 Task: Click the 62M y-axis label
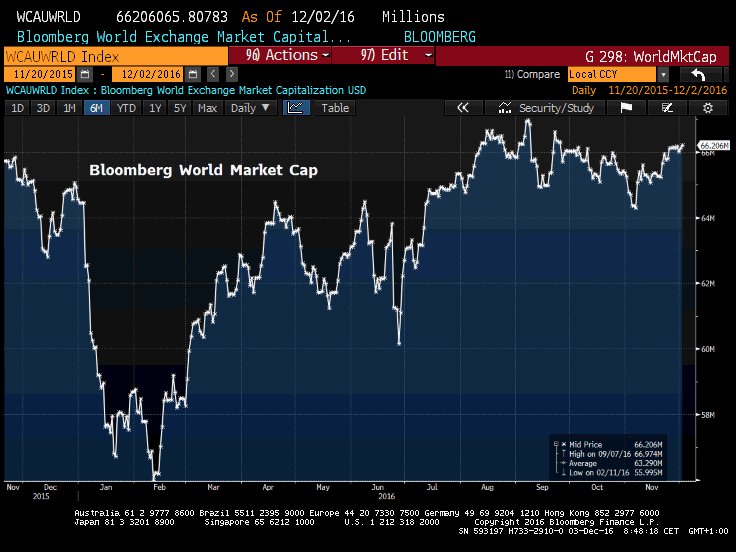[x=708, y=284]
